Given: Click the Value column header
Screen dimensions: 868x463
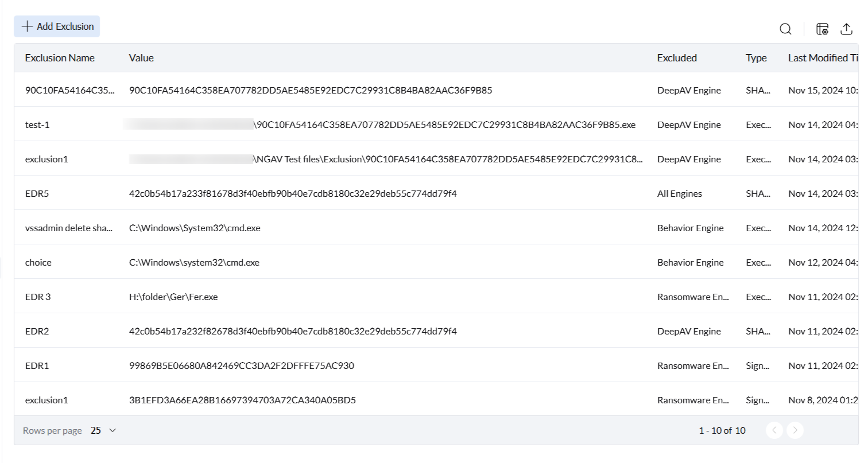Looking at the screenshot, I should point(141,58).
